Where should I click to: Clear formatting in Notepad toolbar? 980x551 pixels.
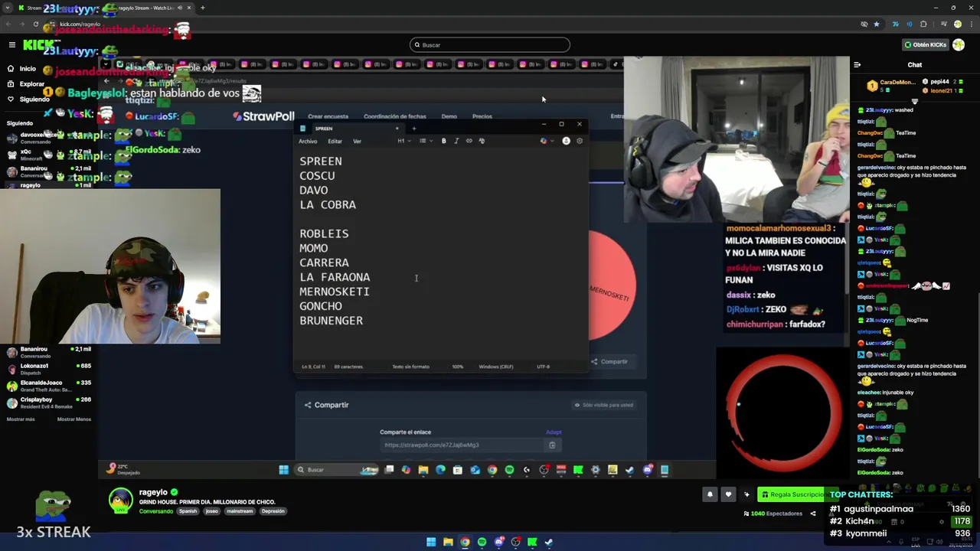482,141
